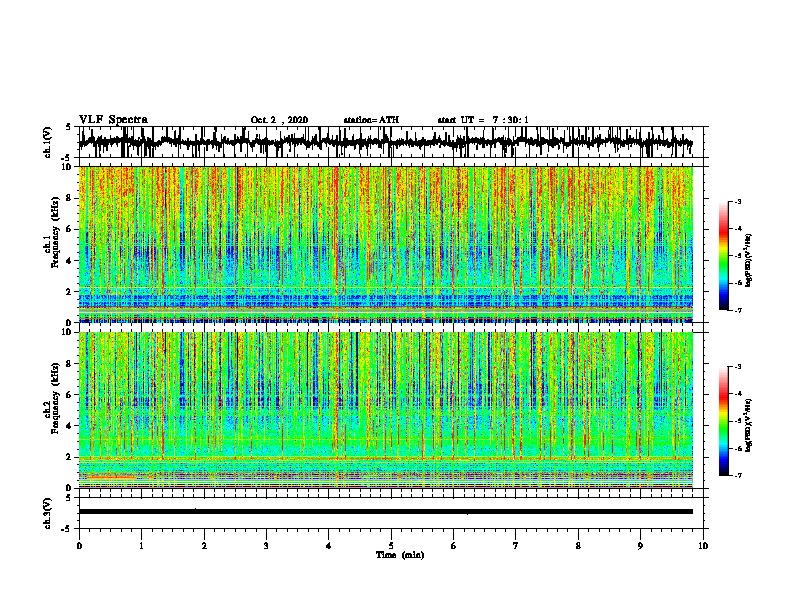Click the "4" kHz tick on ch.1 axis
792x612 pixels.
pyautogui.click(x=71, y=261)
